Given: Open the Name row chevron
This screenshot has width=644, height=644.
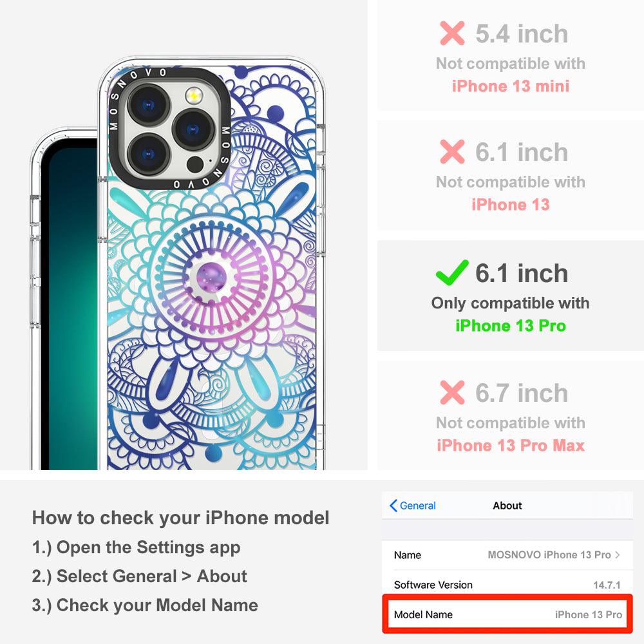Looking at the screenshot, I should click(618, 555).
